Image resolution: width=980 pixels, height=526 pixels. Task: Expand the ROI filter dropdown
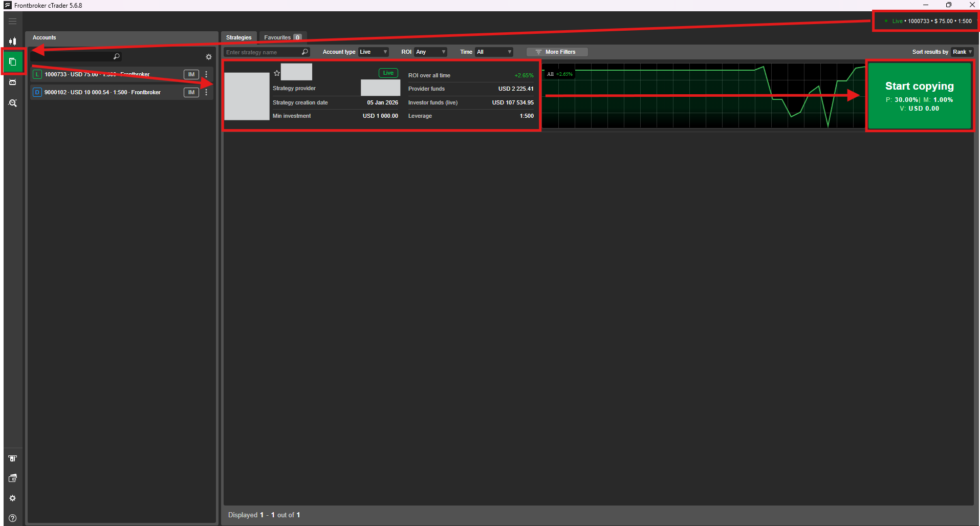430,52
